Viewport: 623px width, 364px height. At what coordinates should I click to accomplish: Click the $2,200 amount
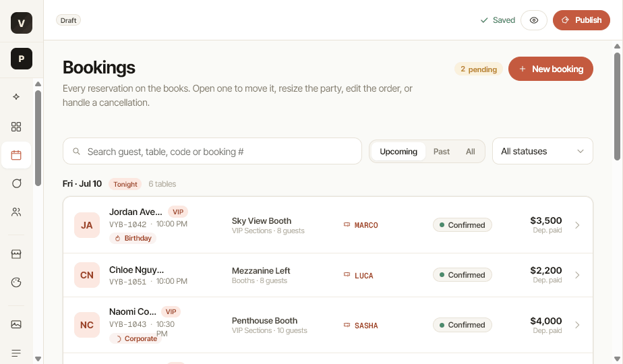pos(546,270)
